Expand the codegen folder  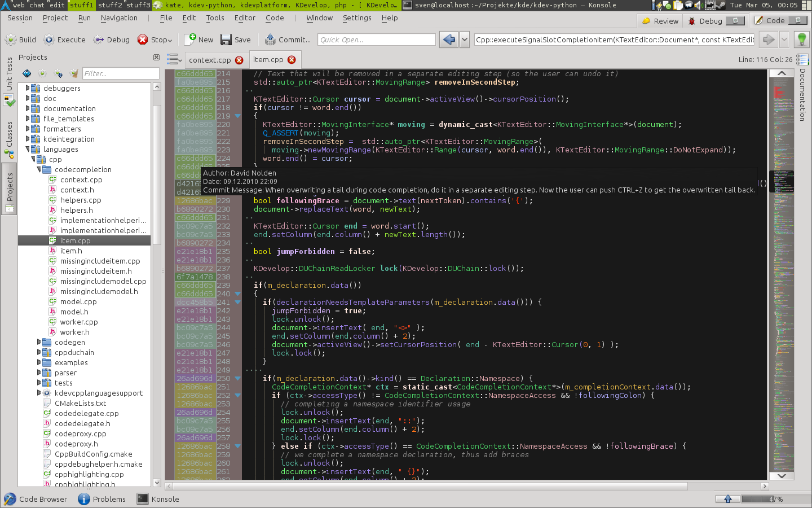(39, 342)
